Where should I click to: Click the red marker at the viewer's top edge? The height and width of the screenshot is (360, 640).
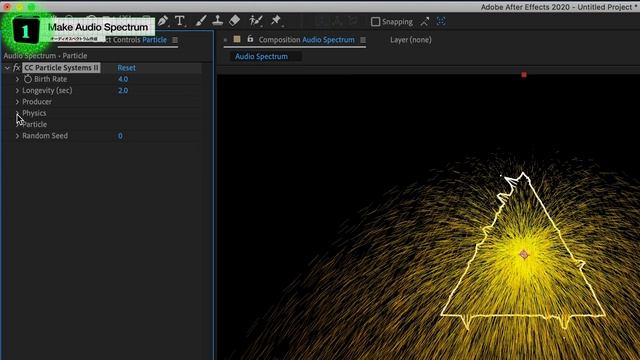[x=524, y=75]
